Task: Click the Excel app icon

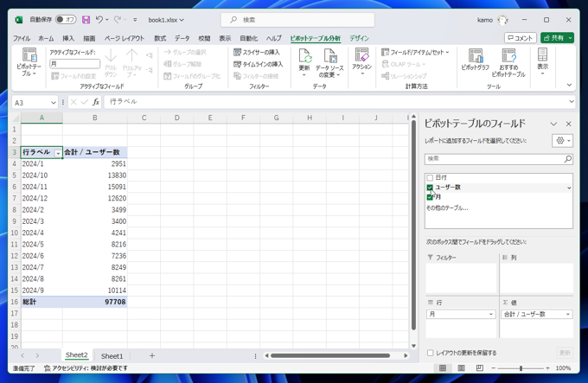Action: click(x=19, y=20)
